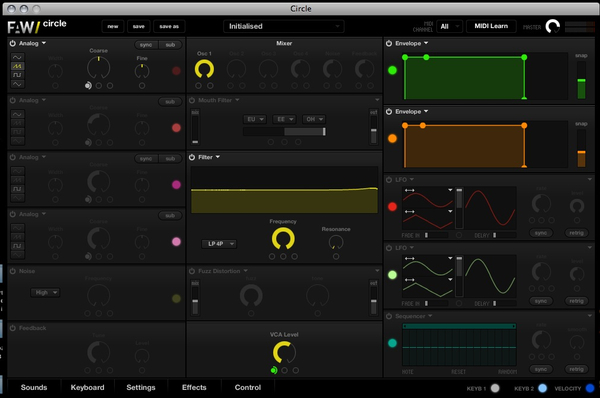Open the LP 4P filter type dropdown

219,244
